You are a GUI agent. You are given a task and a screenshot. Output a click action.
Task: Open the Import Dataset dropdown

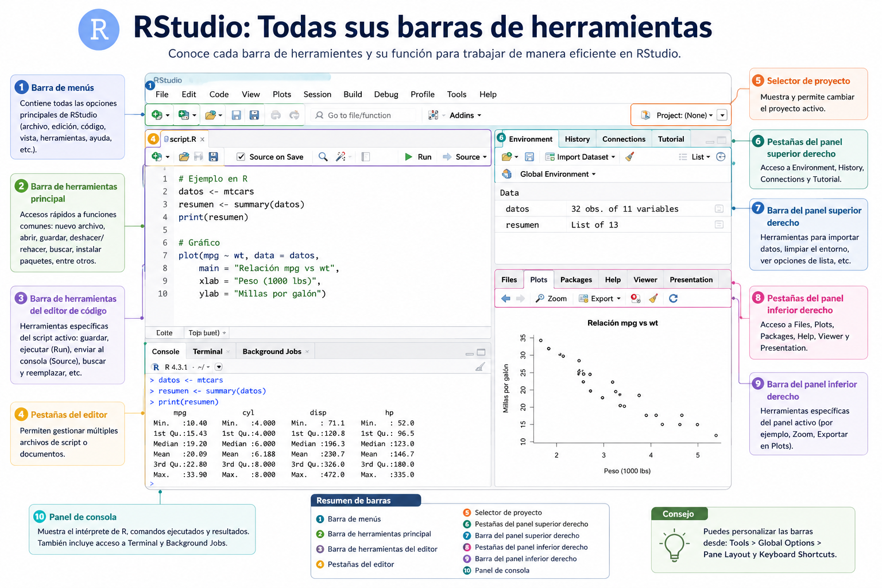click(581, 157)
